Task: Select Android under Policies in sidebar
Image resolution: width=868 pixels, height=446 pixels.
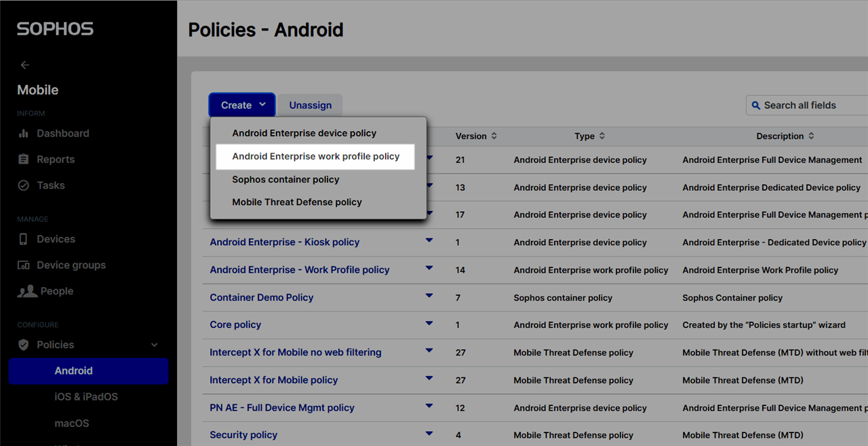Action: [89, 371]
